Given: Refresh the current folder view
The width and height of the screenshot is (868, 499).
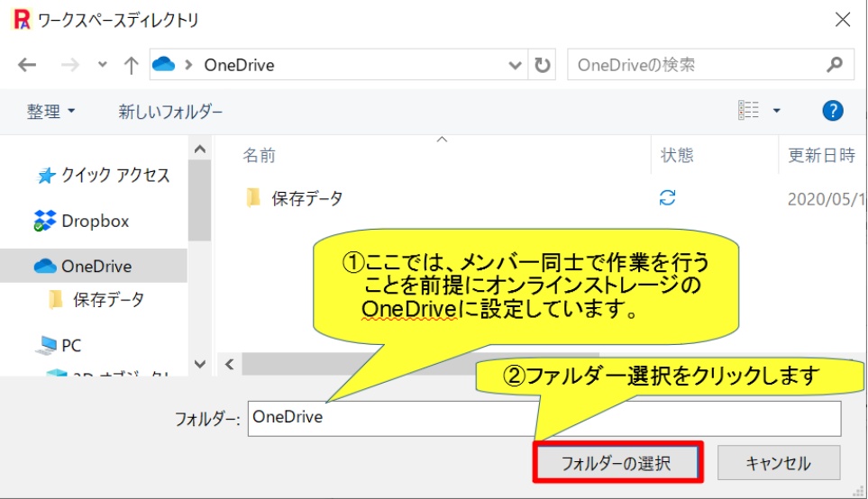Looking at the screenshot, I should coord(542,65).
